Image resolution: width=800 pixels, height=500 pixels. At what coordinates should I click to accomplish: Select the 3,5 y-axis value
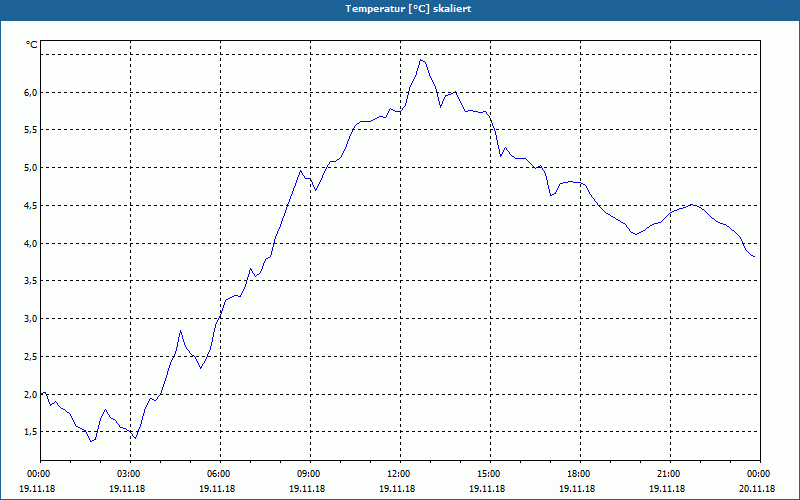pyautogui.click(x=31, y=281)
